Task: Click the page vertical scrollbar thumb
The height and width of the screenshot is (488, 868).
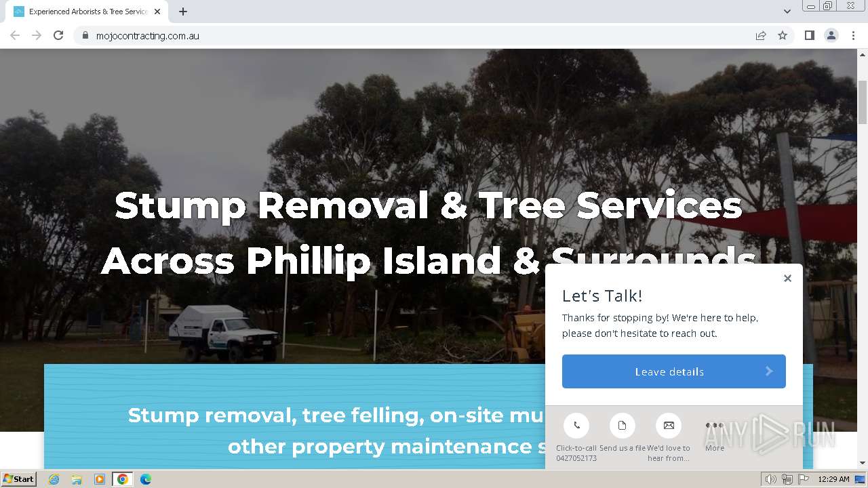Action: pos(863,100)
